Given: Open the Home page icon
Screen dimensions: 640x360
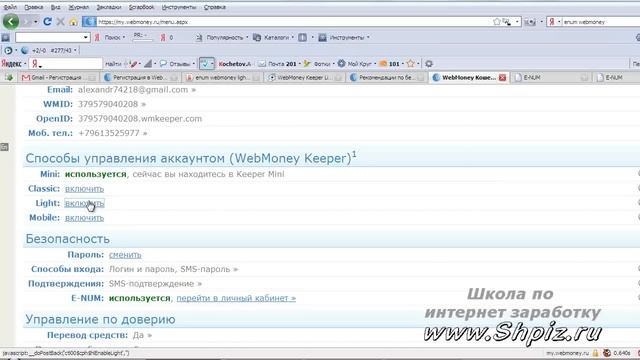Looking at the screenshot, I should (73, 22).
